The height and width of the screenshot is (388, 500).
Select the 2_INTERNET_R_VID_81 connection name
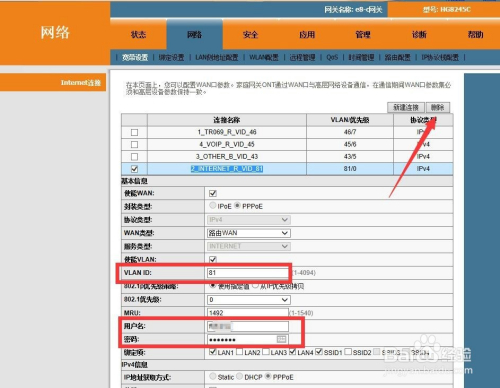point(227,169)
